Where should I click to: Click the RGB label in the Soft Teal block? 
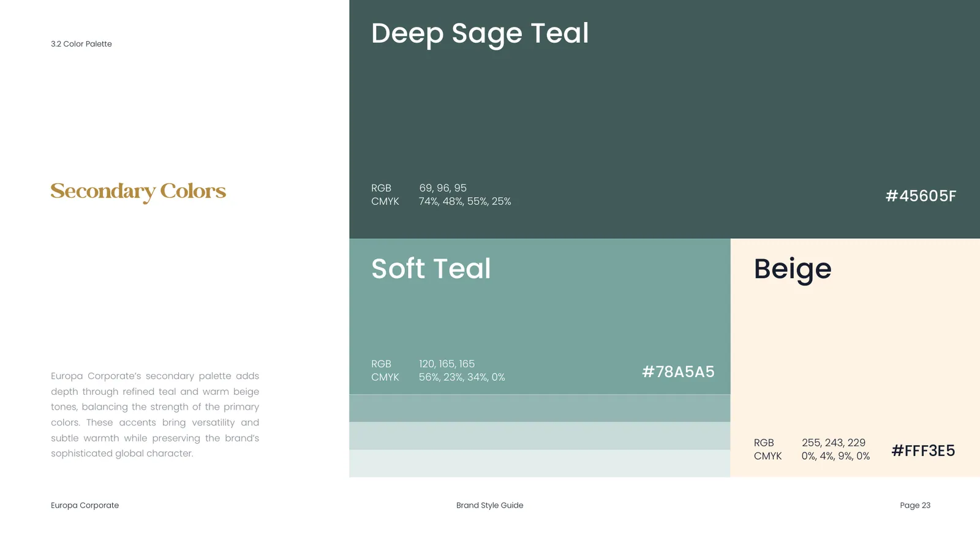point(381,364)
